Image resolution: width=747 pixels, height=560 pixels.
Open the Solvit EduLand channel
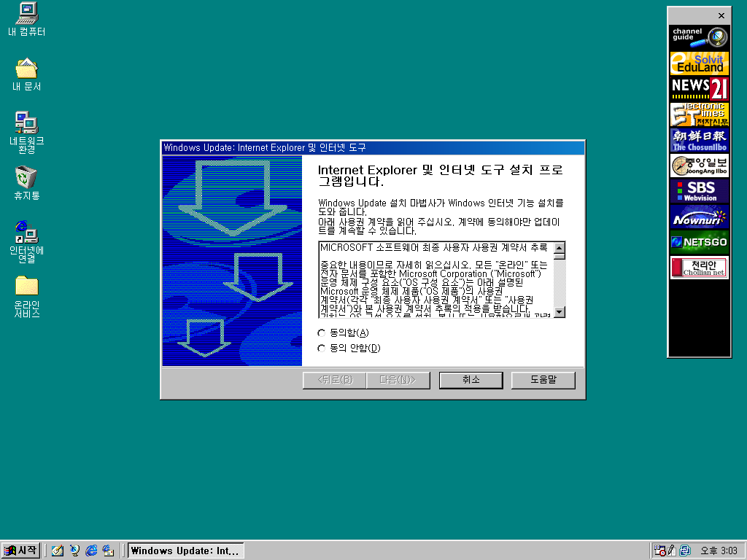(x=700, y=63)
